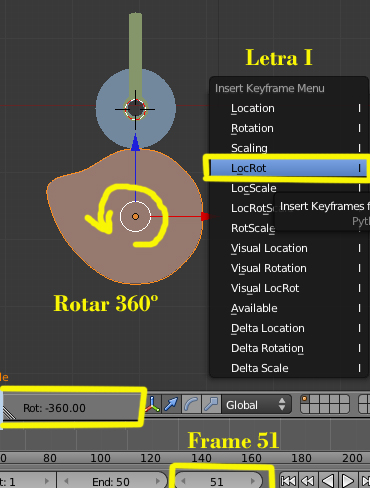This screenshot has height=488, width=370.
Task: Open the Global transform orientation dropdown
Action: click(x=256, y=405)
